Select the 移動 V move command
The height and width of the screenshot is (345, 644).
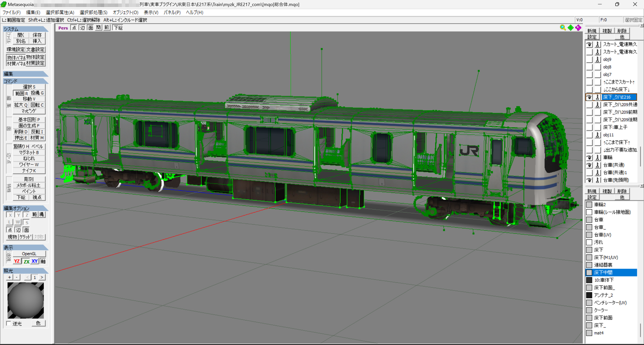(29, 99)
